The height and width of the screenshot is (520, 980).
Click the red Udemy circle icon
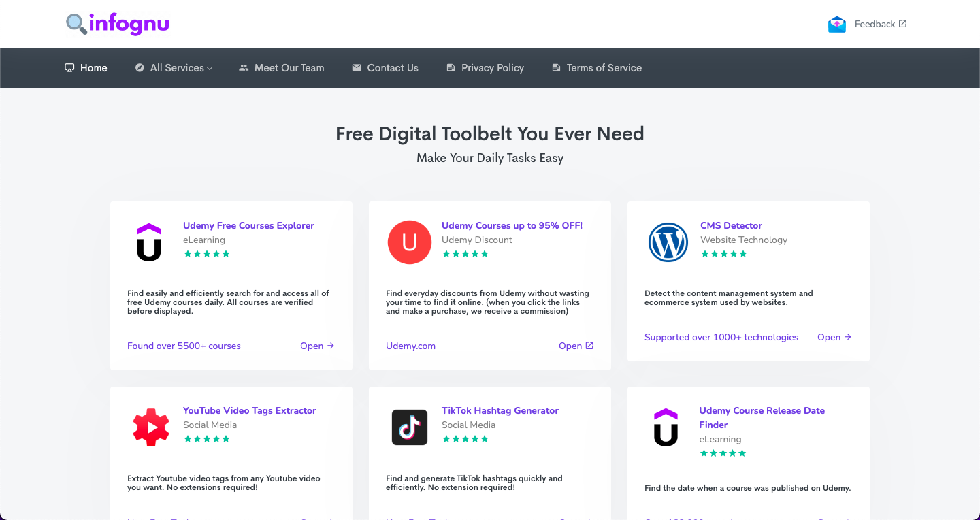tap(409, 242)
